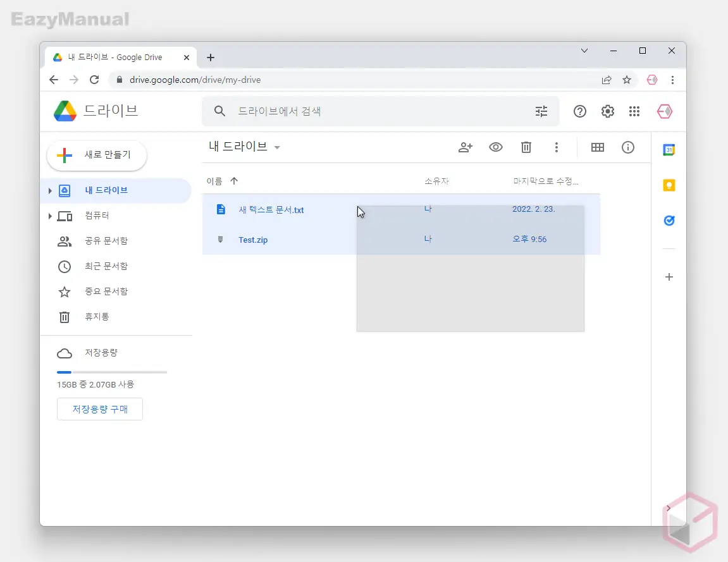Preview the selection with the eye icon
This screenshot has height=562, width=728.
click(x=496, y=147)
